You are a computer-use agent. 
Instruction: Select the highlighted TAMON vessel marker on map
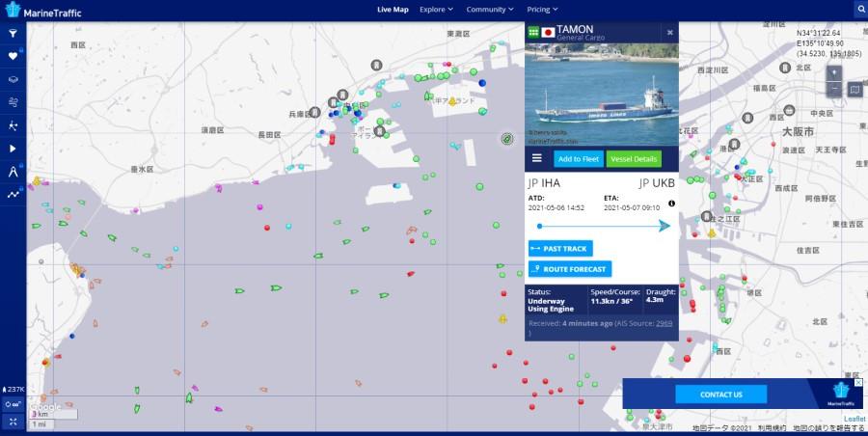pyautogui.click(x=507, y=139)
